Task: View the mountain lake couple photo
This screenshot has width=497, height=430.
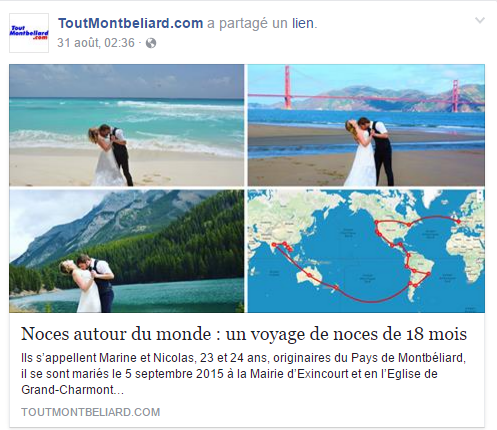Action: [x=127, y=251]
